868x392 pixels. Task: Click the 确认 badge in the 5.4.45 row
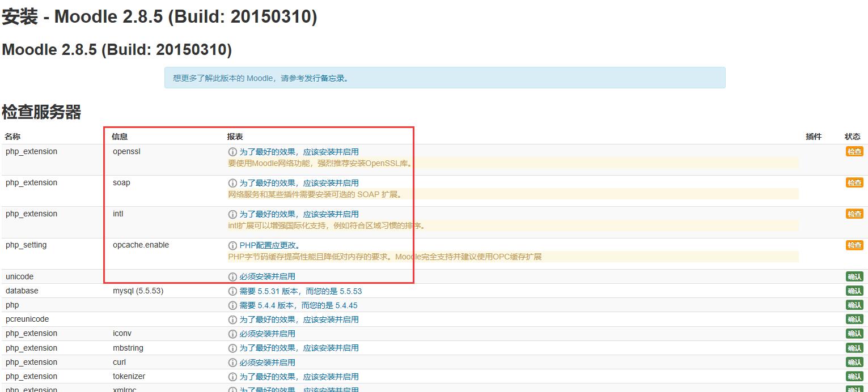pyautogui.click(x=854, y=305)
